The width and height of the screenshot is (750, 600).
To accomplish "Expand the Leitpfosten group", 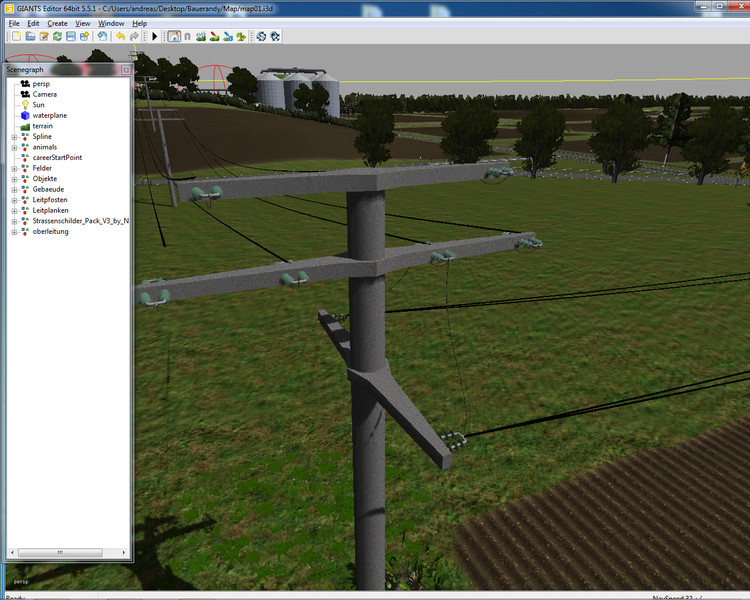I will [14, 200].
